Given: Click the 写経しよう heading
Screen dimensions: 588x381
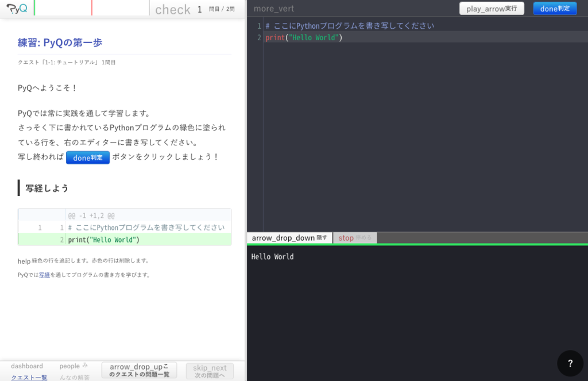Looking at the screenshot, I should pyautogui.click(x=47, y=188).
